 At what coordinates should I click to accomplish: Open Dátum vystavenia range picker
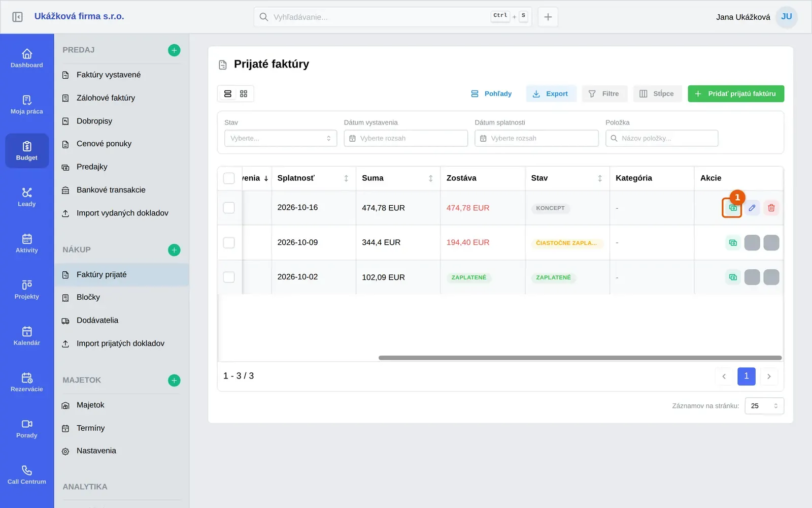[406, 138]
